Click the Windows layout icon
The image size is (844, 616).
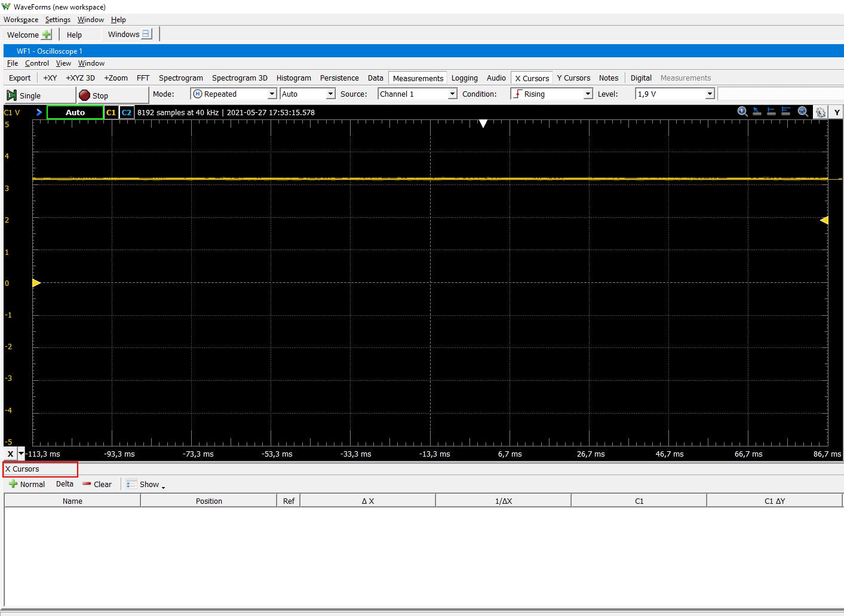point(146,34)
